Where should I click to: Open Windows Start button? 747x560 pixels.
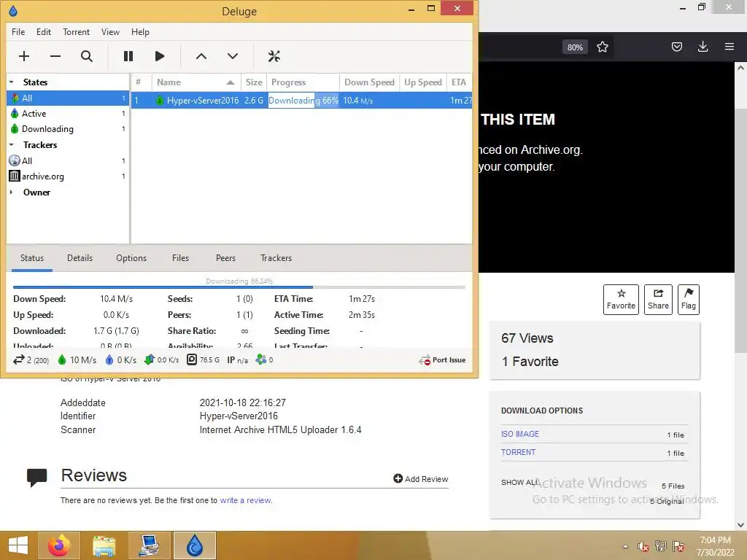tap(18, 545)
